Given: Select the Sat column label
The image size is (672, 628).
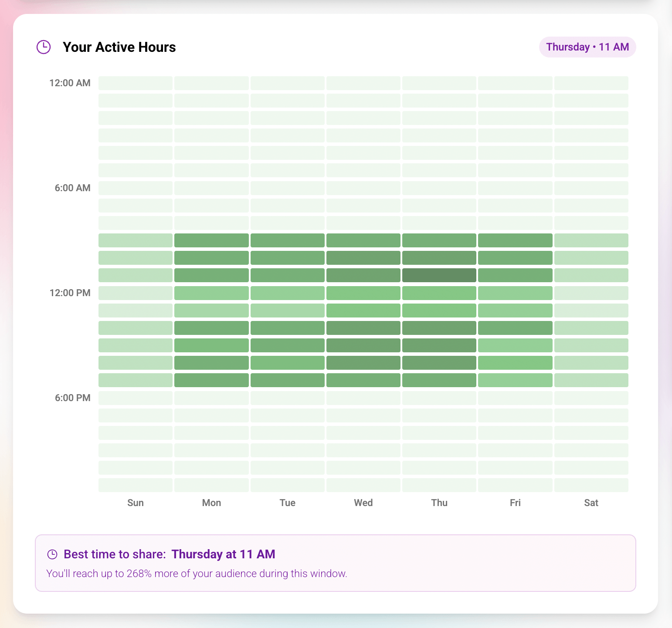Looking at the screenshot, I should [591, 503].
